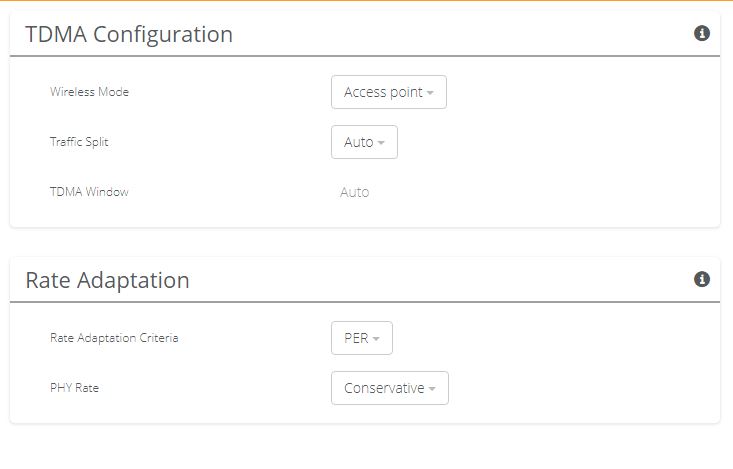Click the caret in the Traffic Split box
The image size is (733, 469).
[381, 143]
